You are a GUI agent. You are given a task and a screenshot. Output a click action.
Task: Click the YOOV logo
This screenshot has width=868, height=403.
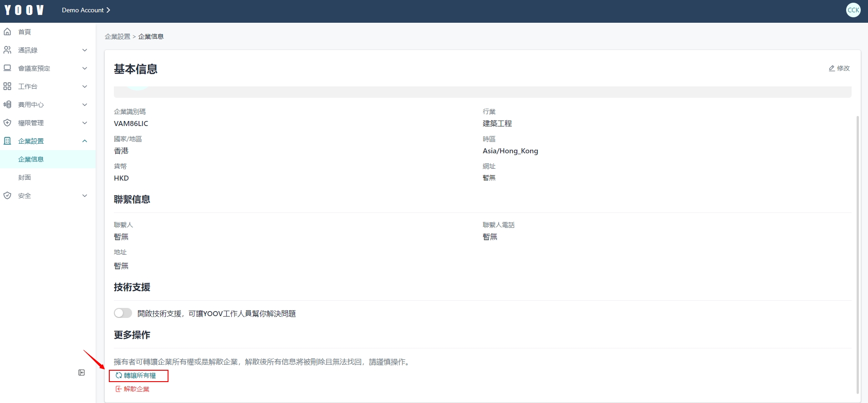click(24, 10)
